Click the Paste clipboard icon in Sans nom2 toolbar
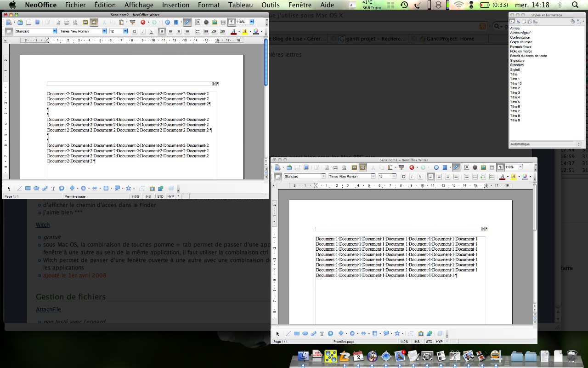Viewport: 588px width, 368px height. [121, 22]
